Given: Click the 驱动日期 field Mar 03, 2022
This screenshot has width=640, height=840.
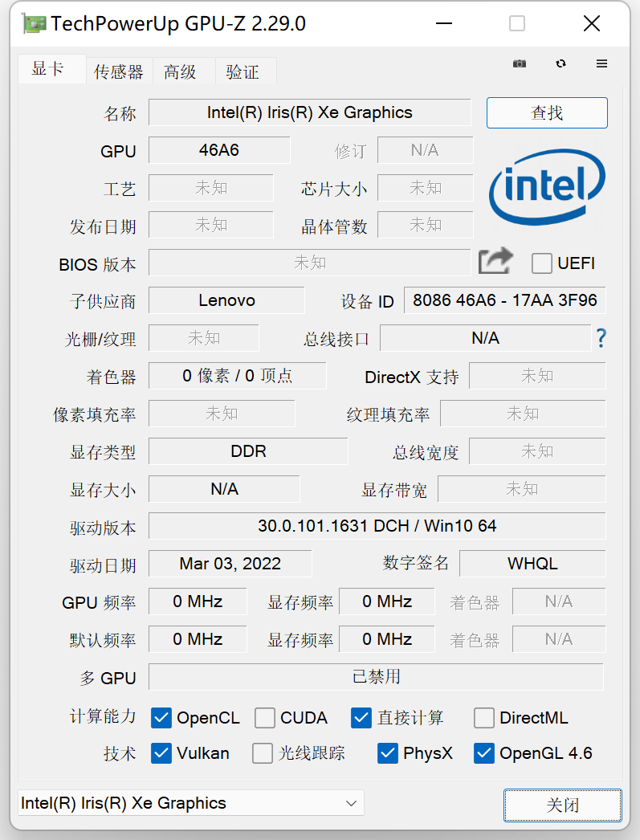Looking at the screenshot, I should click(x=230, y=564).
